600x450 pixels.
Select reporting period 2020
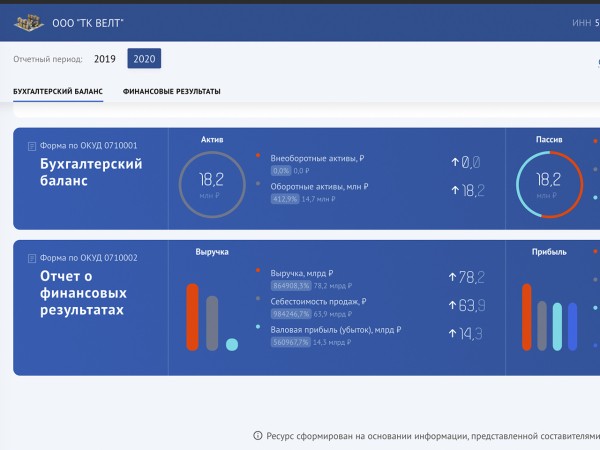tap(144, 59)
